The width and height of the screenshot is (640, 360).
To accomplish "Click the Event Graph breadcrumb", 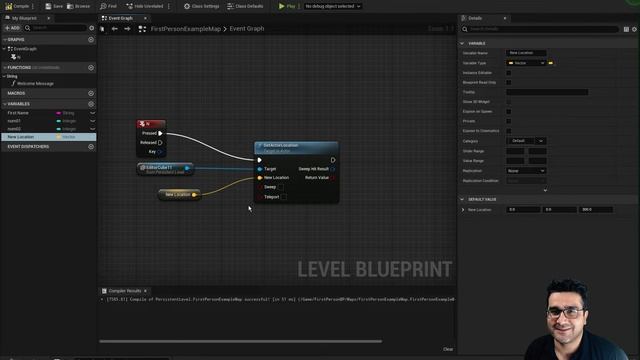I will click(247, 29).
